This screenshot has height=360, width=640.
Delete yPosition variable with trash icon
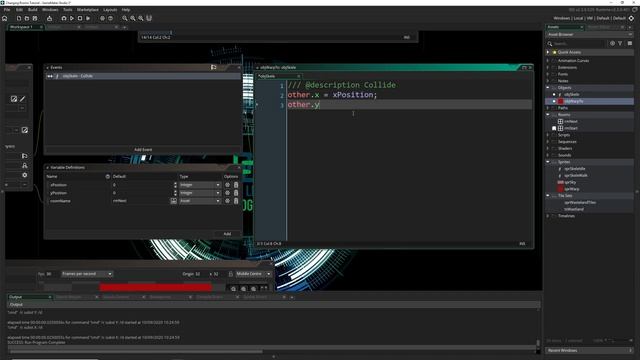[x=236, y=193]
